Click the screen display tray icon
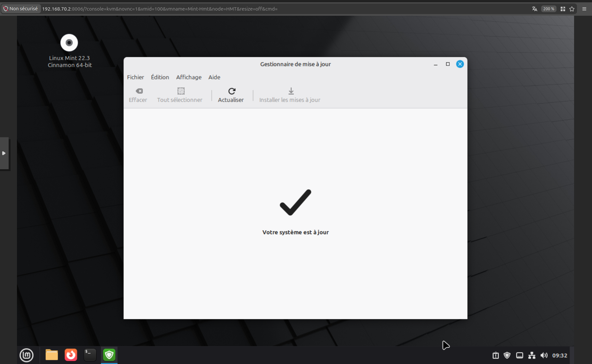592x364 pixels. pos(520,355)
